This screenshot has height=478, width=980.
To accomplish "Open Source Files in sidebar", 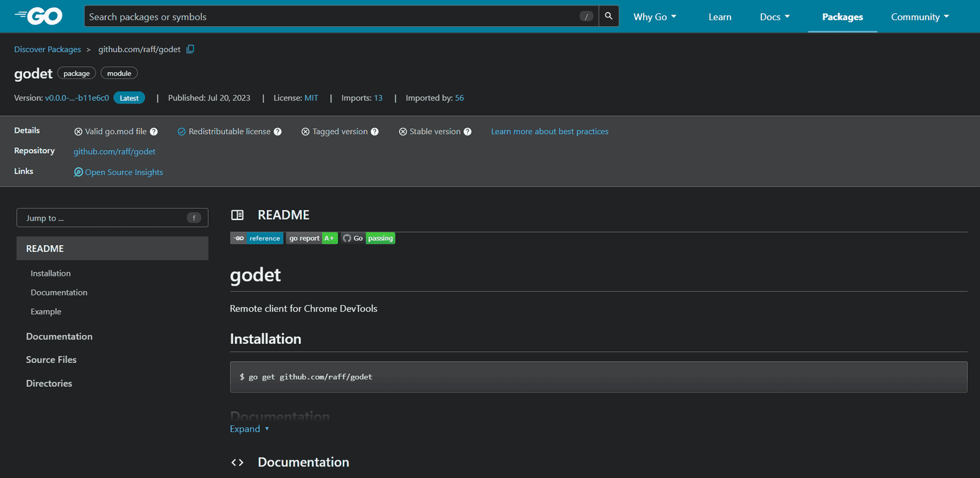I will coord(51,360).
